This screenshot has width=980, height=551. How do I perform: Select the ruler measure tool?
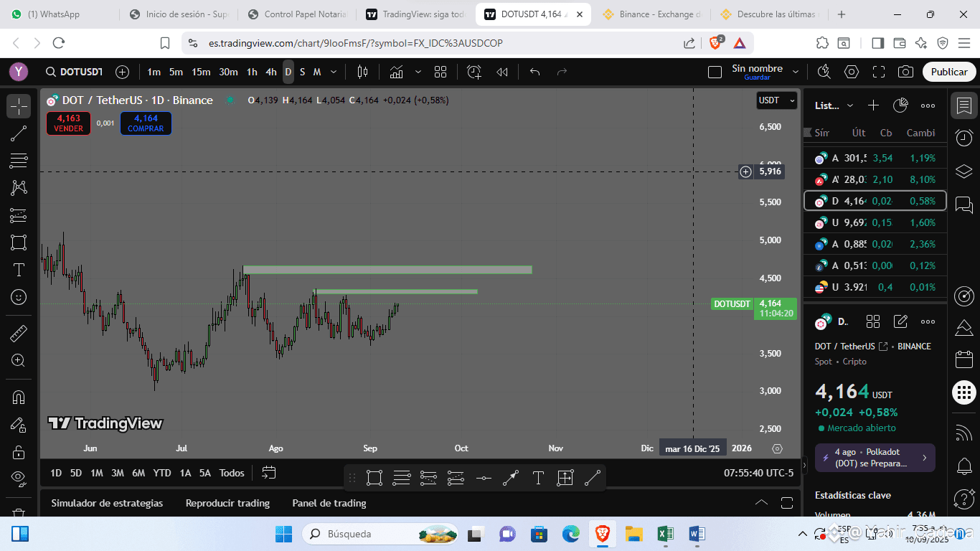point(19,334)
